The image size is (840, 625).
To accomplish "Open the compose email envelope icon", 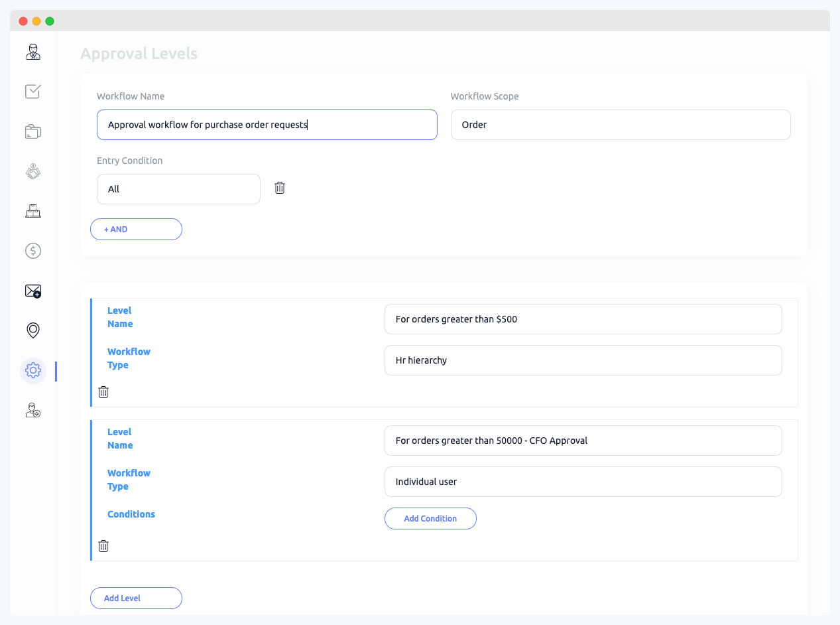I will coord(32,290).
